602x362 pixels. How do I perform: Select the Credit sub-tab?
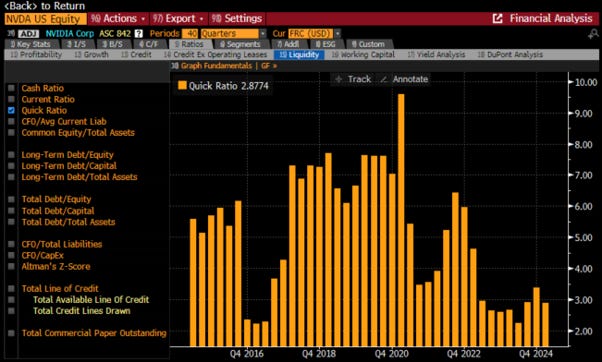pyautogui.click(x=137, y=55)
